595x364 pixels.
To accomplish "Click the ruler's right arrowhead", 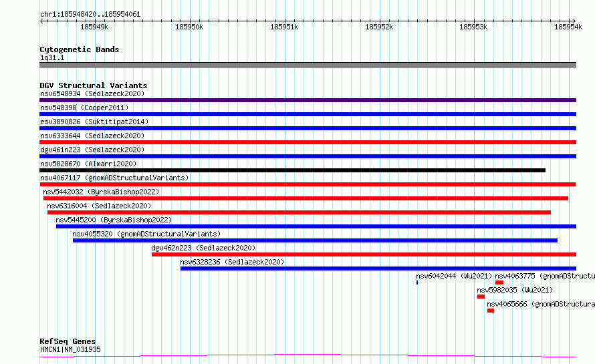I will [574, 21].
